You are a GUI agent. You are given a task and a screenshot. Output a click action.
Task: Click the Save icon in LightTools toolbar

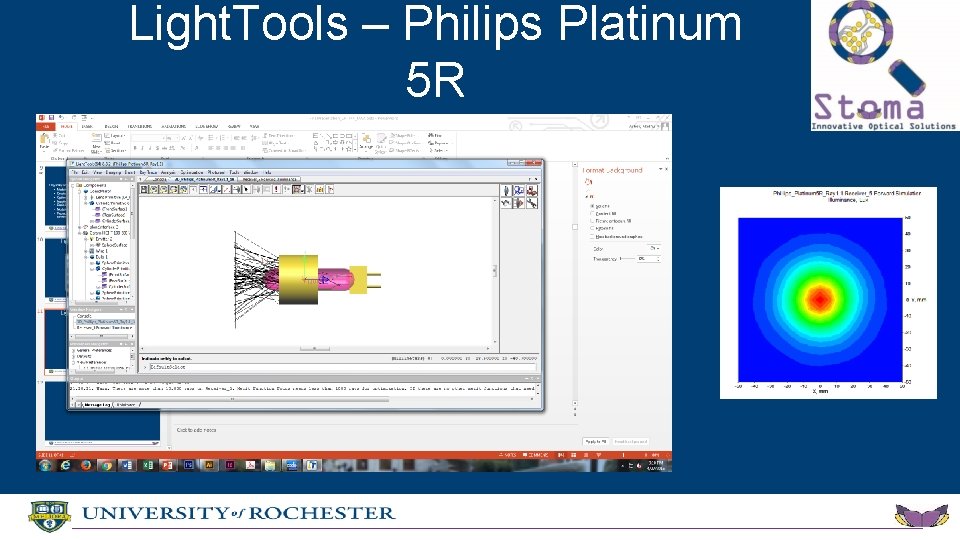coord(144,190)
